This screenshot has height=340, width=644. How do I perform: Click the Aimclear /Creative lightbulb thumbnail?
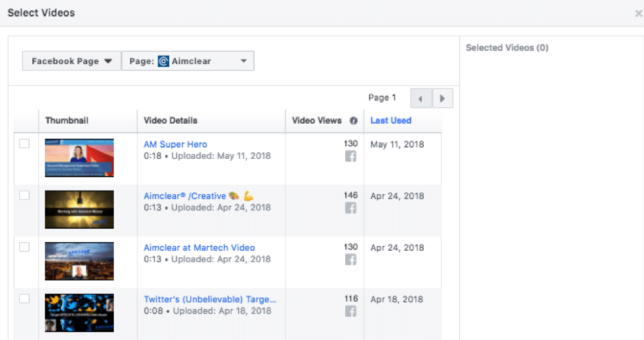[x=79, y=210]
